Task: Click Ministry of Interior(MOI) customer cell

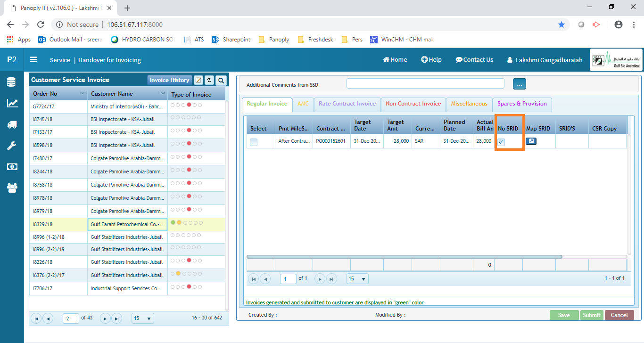Action: click(x=127, y=106)
